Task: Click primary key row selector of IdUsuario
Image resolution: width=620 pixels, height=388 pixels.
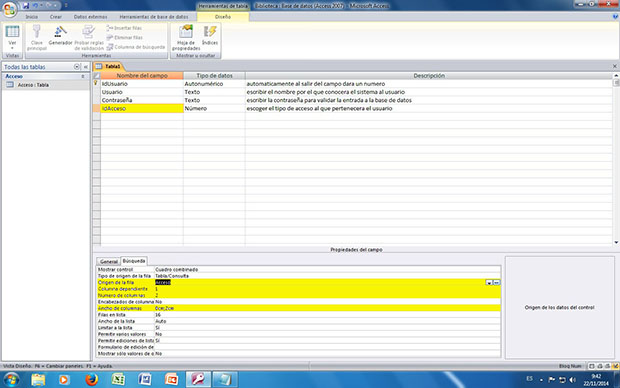Action: 96,83
